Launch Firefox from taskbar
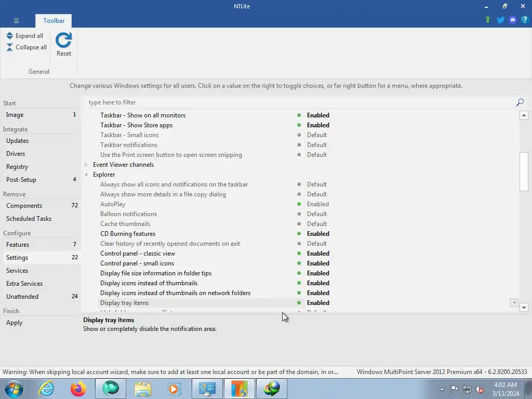532x399 pixels. (78, 389)
